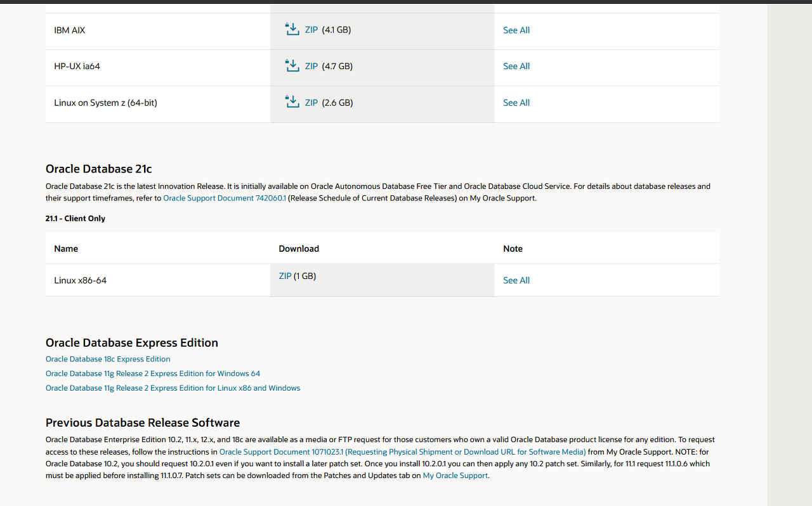Click the Oracle Database Express Edition heading
This screenshot has height=506, width=812.
tap(132, 342)
